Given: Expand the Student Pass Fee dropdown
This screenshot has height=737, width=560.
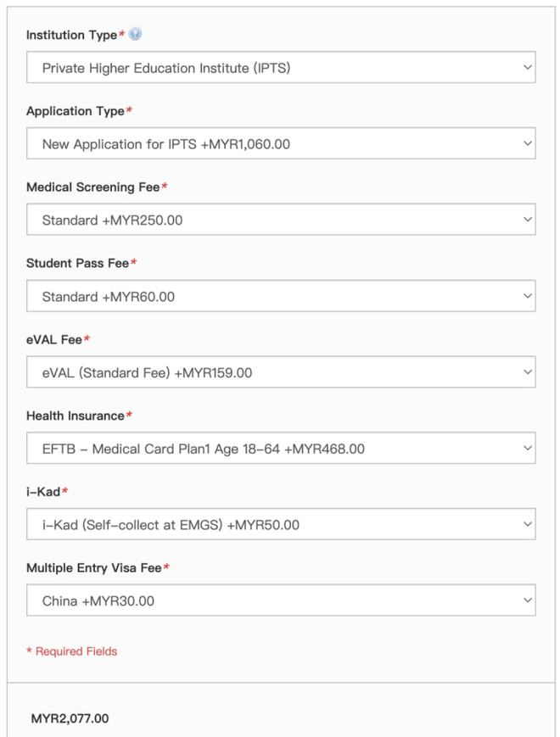Looking at the screenshot, I should [x=280, y=296].
